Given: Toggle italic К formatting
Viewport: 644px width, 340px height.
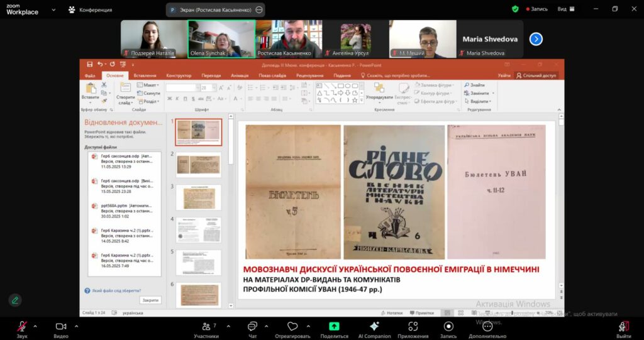Looking at the screenshot, I should tap(177, 99).
